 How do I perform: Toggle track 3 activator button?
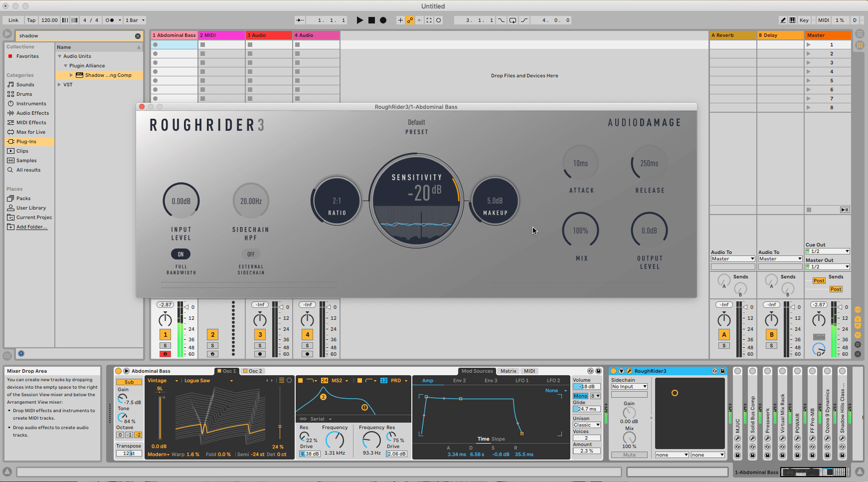pyautogui.click(x=260, y=335)
